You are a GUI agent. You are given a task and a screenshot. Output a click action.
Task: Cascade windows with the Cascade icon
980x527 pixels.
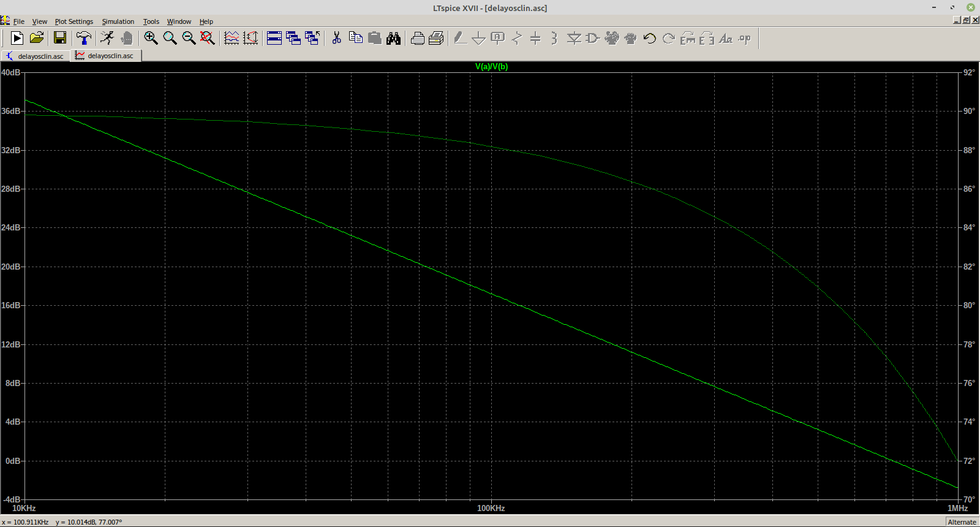293,38
